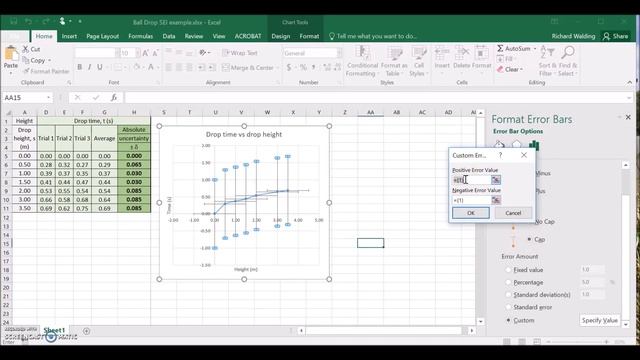
Task: Click the Save icon in title bar
Action: pos(13,21)
